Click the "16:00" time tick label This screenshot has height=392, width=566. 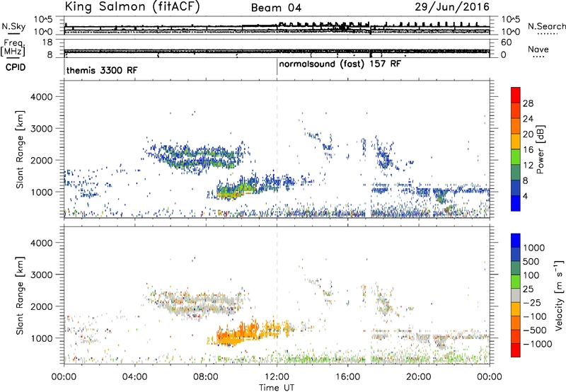(347, 377)
